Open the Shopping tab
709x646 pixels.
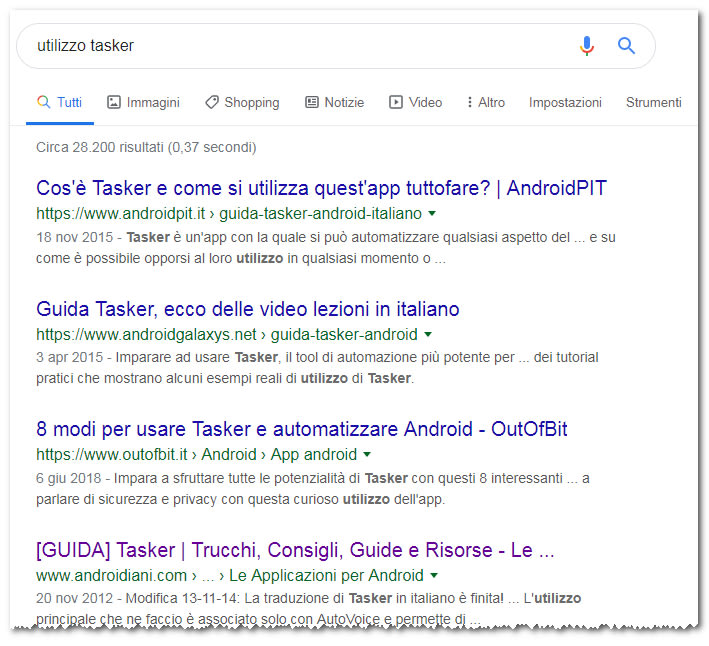point(242,102)
